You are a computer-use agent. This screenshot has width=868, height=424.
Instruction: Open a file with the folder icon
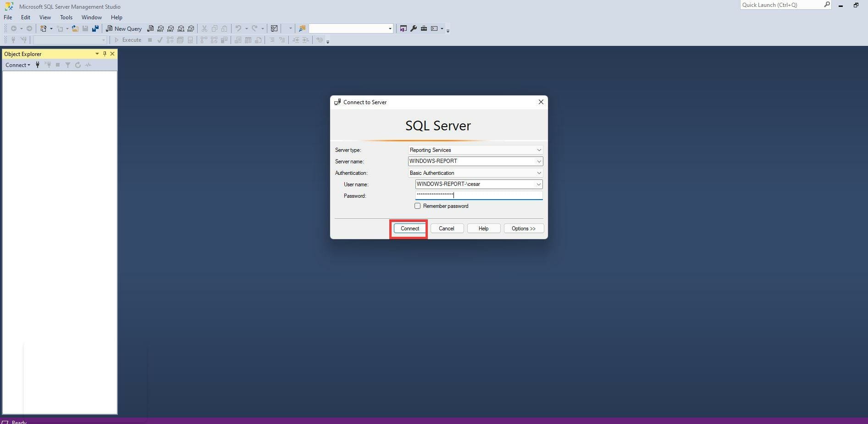pyautogui.click(x=75, y=28)
